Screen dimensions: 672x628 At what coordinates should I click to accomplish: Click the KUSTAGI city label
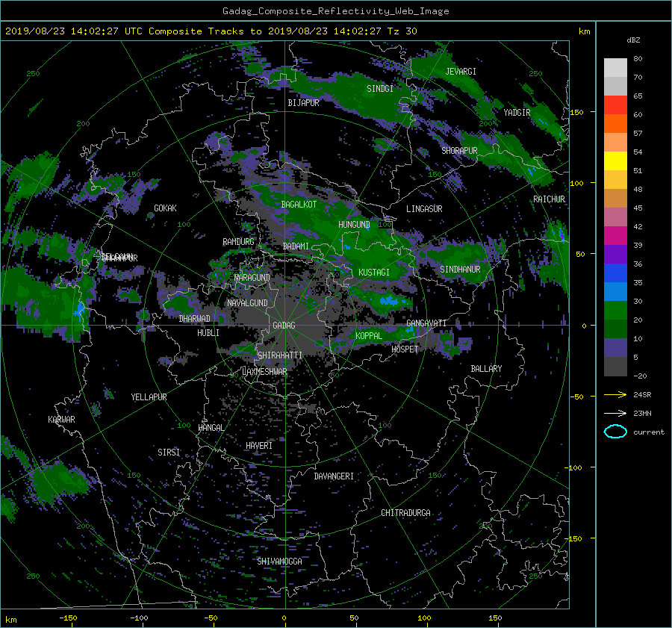point(374,273)
